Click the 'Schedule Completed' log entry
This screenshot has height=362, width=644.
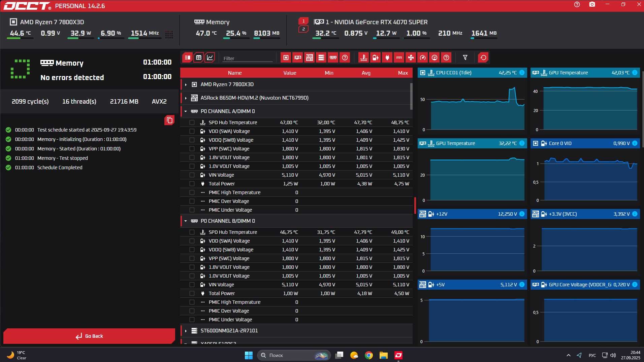[60, 168]
